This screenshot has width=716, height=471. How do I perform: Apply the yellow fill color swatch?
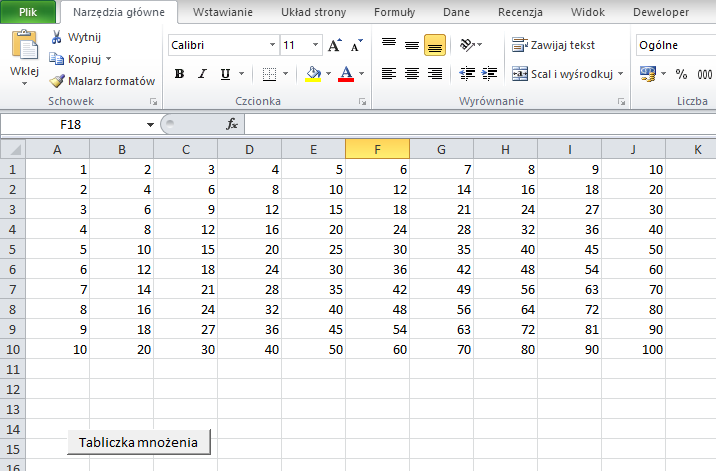[x=313, y=74]
